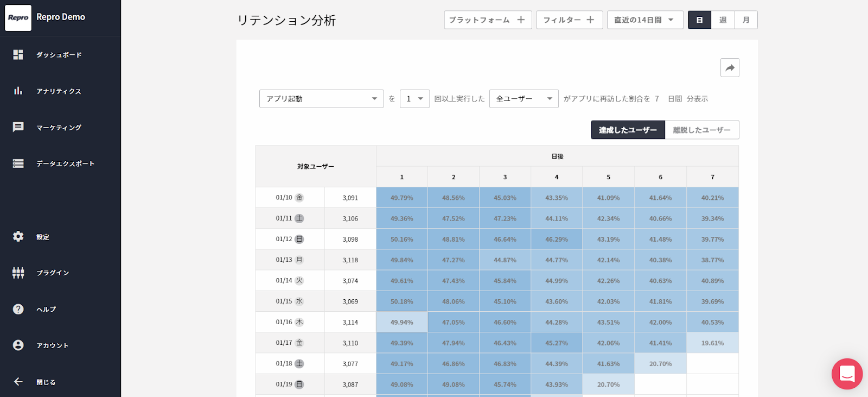Click the リテンション分析 page title
Viewport: 868px width, 397px height.
pyautogui.click(x=286, y=20)
